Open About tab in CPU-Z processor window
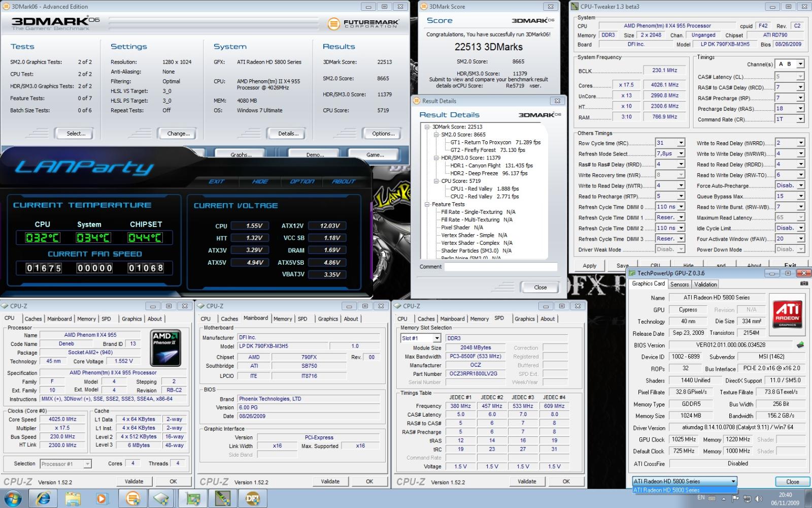The image size is (812, 508). tap(155, 319)
